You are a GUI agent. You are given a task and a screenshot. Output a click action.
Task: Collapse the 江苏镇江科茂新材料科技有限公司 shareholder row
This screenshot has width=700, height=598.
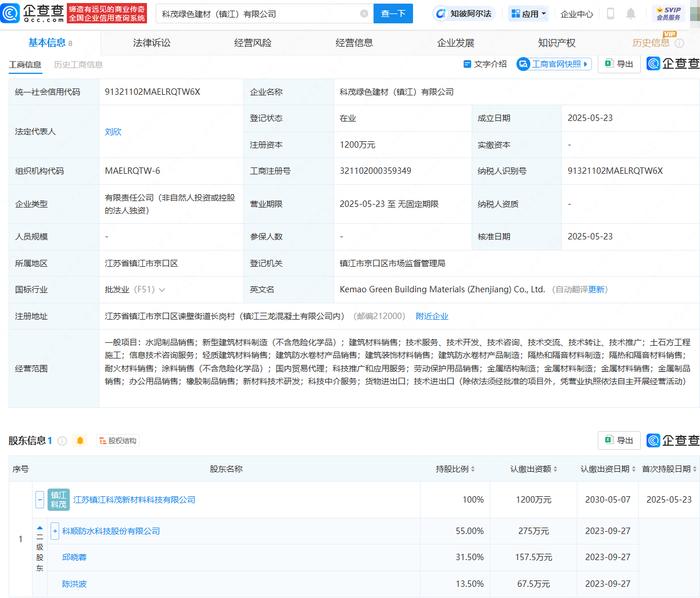click(x=40, y=500)
